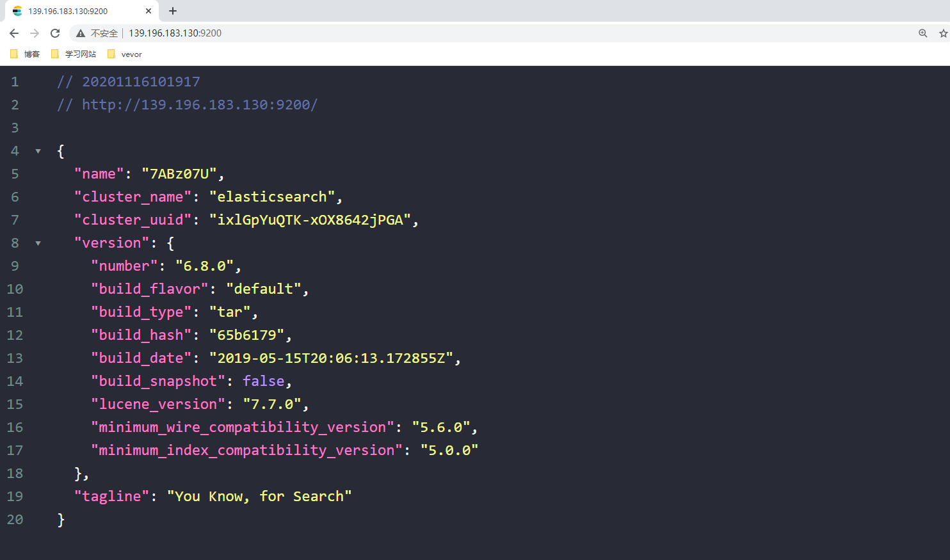This screenshot has width=950, height=560.
Task: Click the browser forward arrow
Action: (x=35, y=33)
